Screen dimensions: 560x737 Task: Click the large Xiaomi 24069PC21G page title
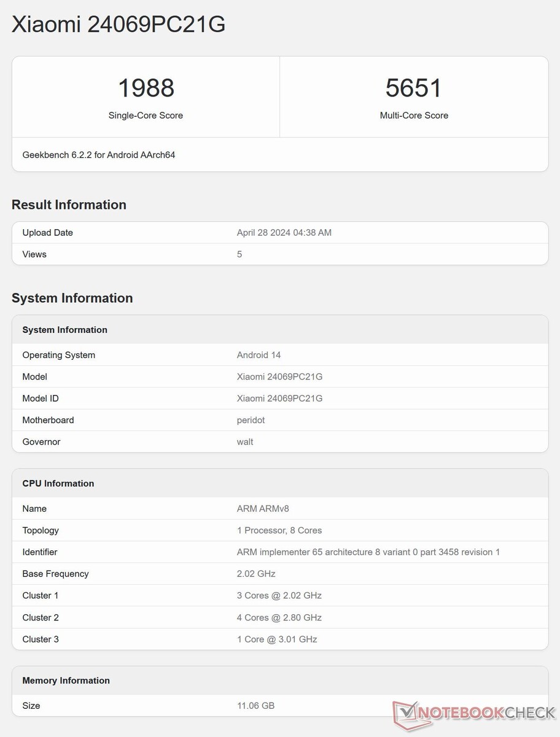pos(119,24)
